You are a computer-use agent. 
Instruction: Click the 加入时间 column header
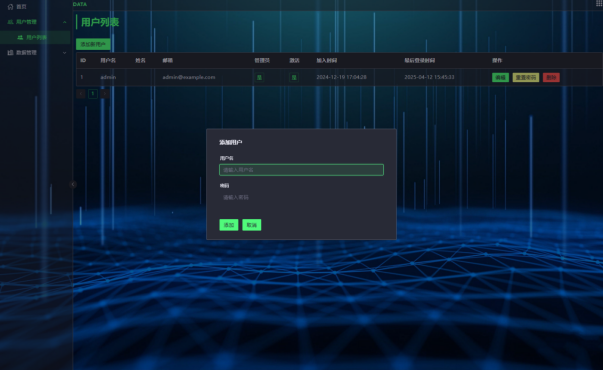327,60
